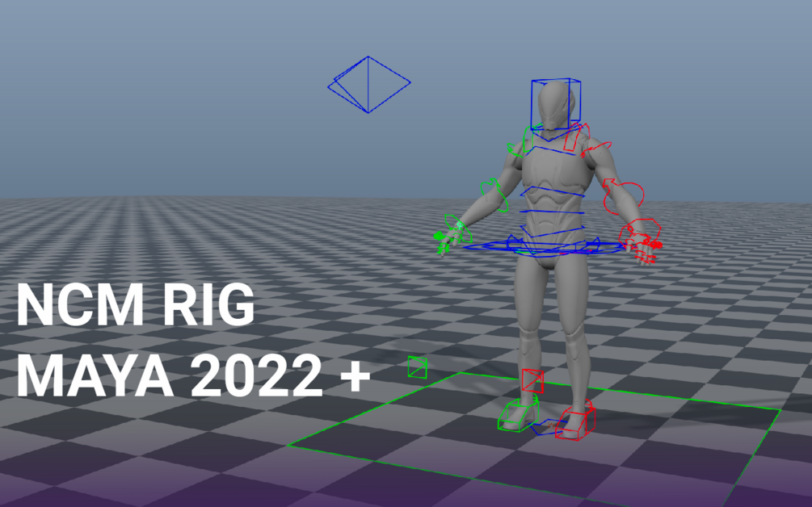Click the "MAYA 2022 +" text
Viewport: 812px width, 507px height.
pos(194,375)
